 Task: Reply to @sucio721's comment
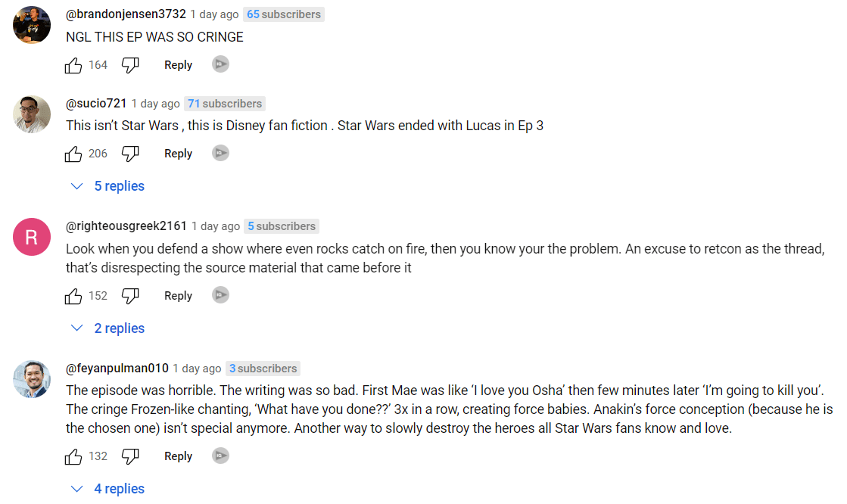(x=178, y=154)
